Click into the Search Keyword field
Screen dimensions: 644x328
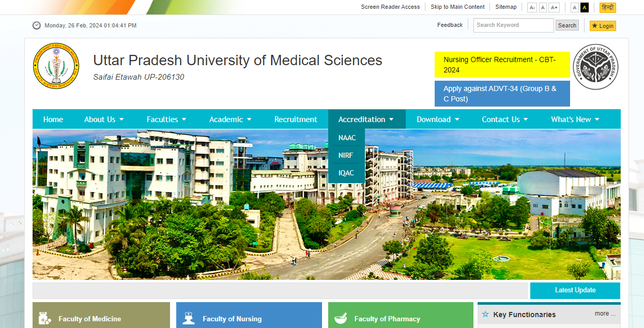(x=513, y=25)
